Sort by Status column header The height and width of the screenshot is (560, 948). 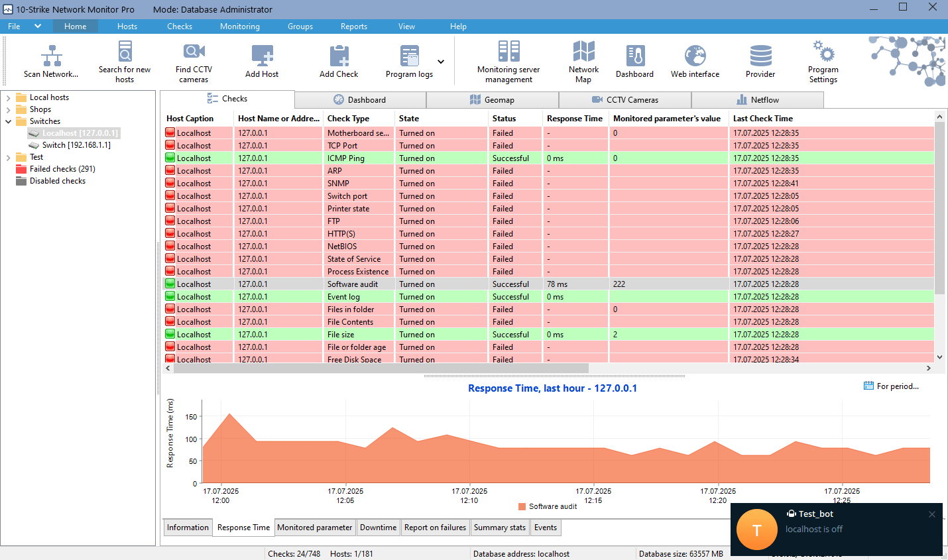click(514, 119)
